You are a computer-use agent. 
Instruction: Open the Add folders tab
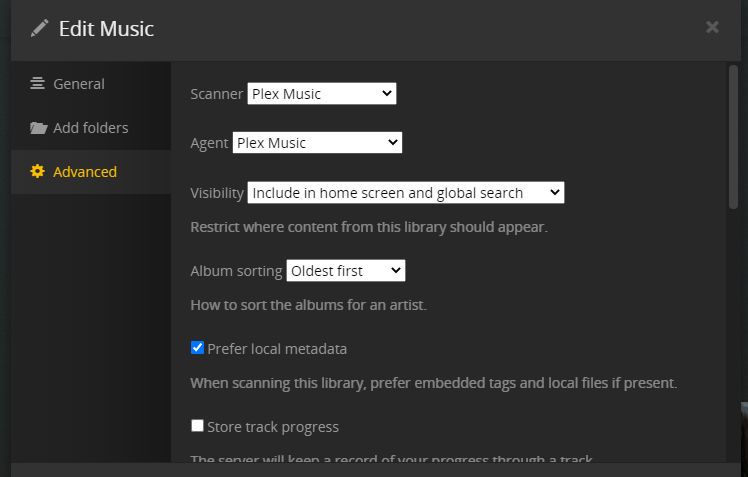coord(90,128)
